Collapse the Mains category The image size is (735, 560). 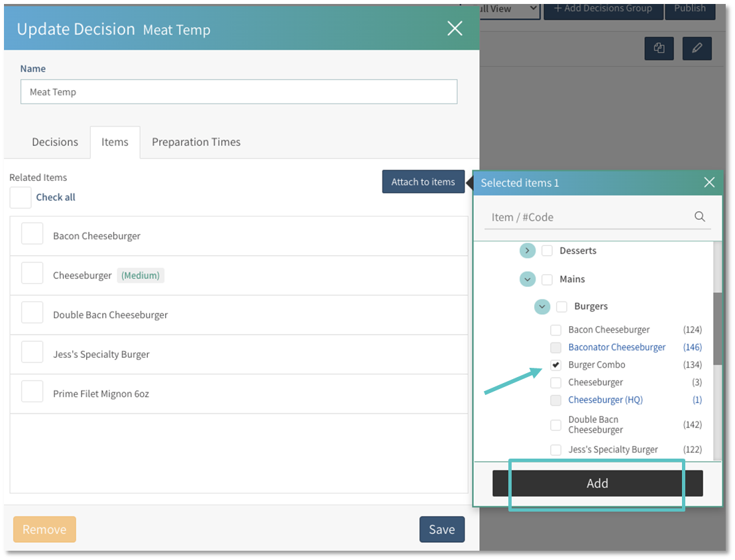click(528, 279)
